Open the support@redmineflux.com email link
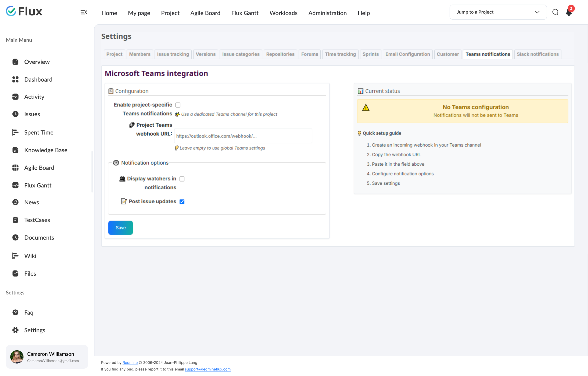The image size is (588, 376). [x=208, y=369]
